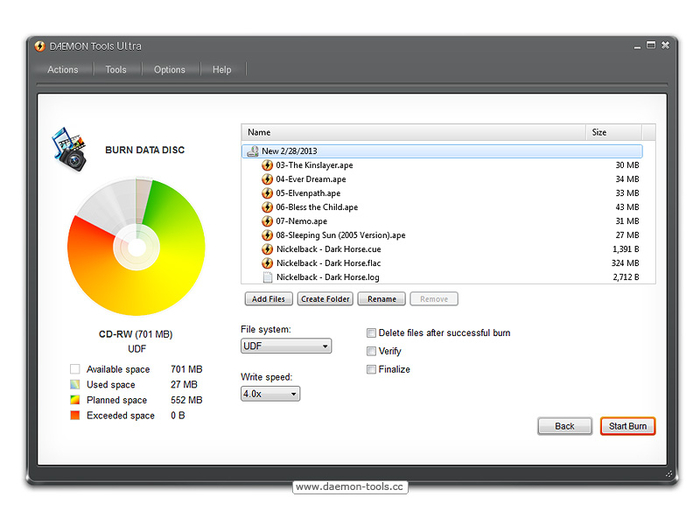Open the Actions menu
700x525 pixels.
pyautogui.click(x=63, y=70)
